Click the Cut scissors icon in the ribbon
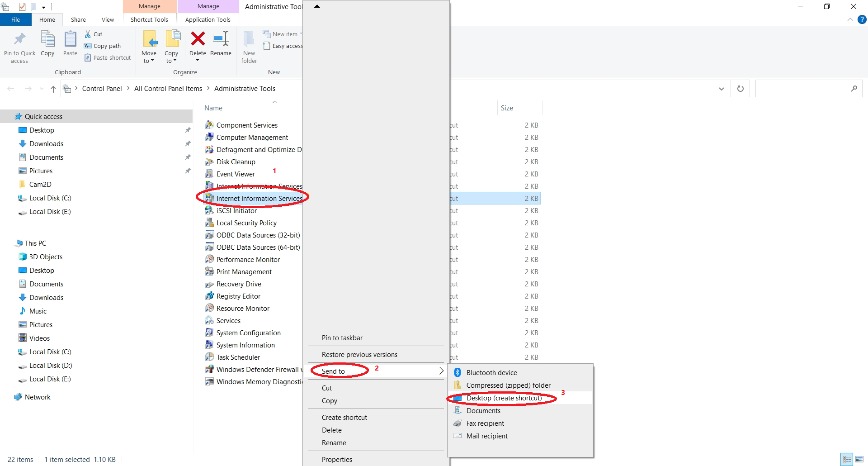 point(88,34)
